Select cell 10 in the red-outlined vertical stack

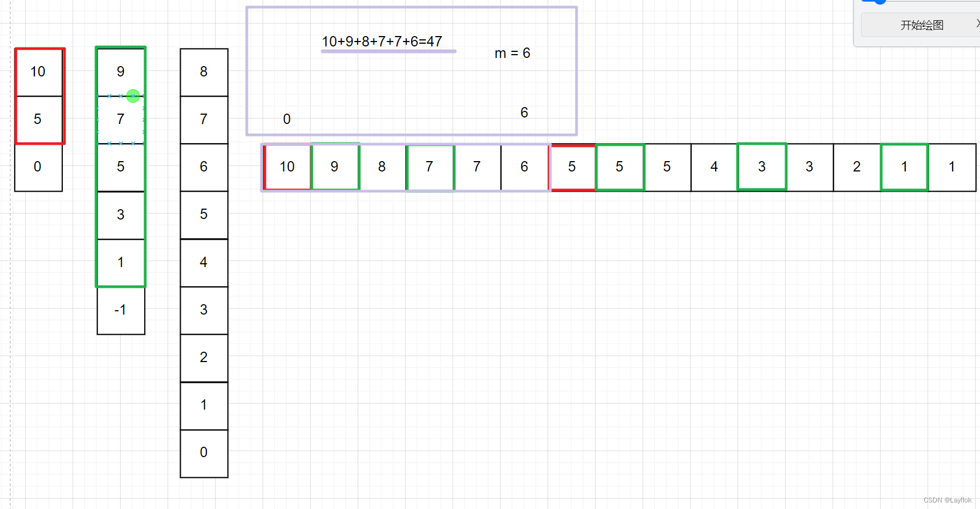coord(38,72)
